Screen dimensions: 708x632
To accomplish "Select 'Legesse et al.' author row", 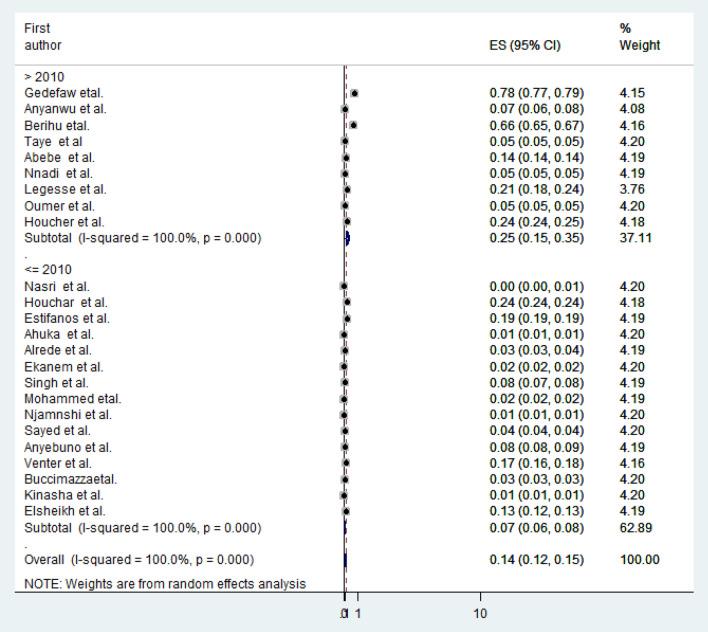I will point(65,190).
